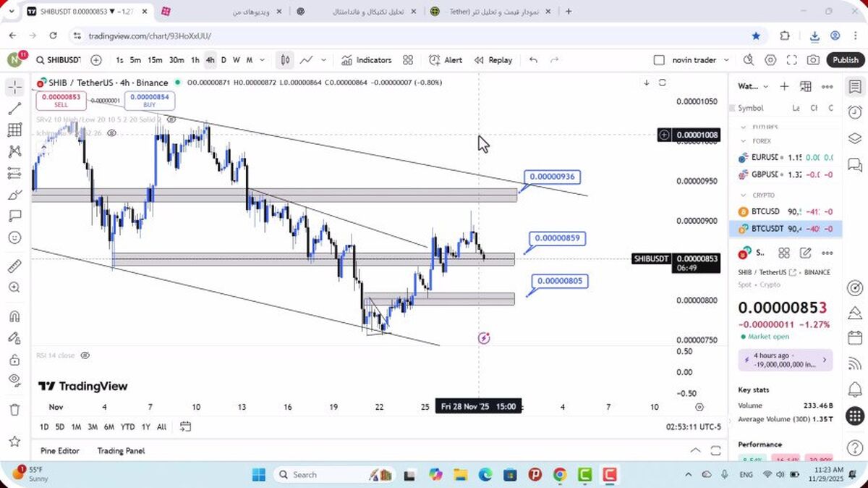Expand the timeframe interval dropdown
The image size is (868, 488).
tap(263, 60)
